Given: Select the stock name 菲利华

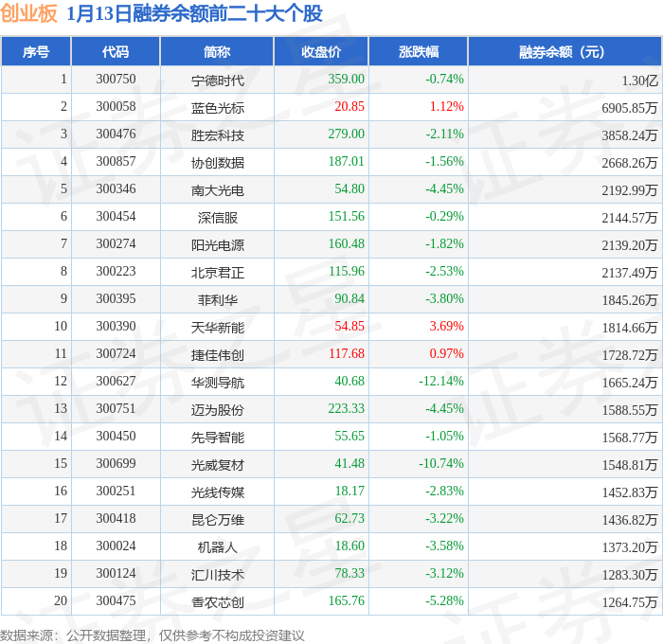Looking at the screenshot, I should coord(217,300).
